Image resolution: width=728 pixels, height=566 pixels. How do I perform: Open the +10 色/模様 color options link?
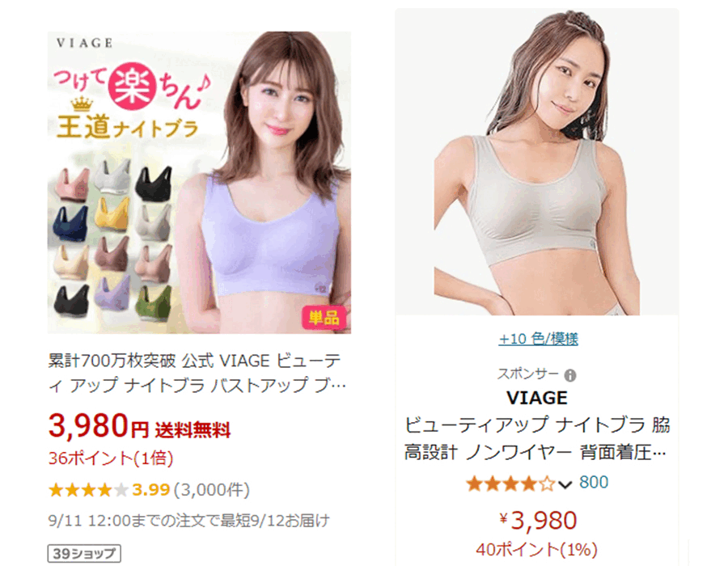click(x=538, y=339)
